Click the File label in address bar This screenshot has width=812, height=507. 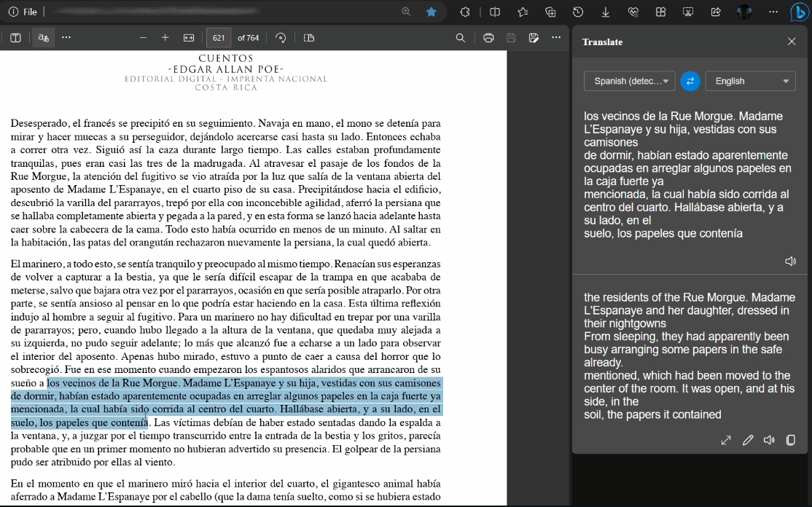[x=30, y=12]
